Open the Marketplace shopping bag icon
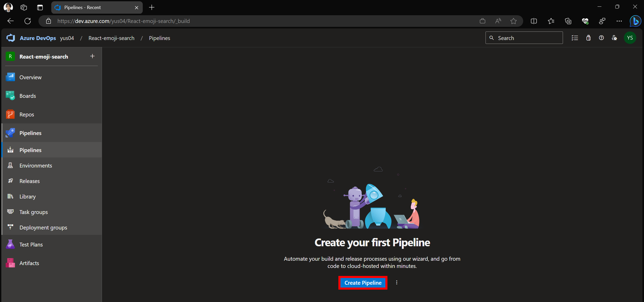Viewport: 644px width, 302px height. pyautogui.click(x=588, y=38)
